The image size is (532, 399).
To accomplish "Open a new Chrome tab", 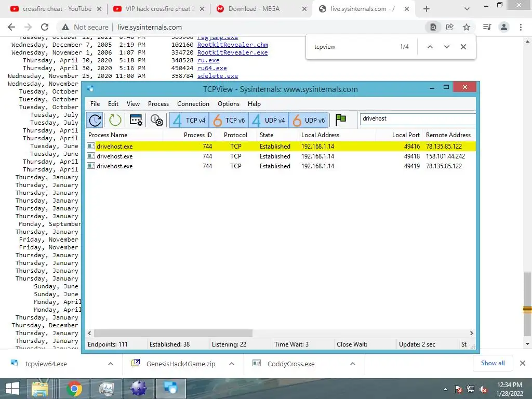I will click(427, 9).
